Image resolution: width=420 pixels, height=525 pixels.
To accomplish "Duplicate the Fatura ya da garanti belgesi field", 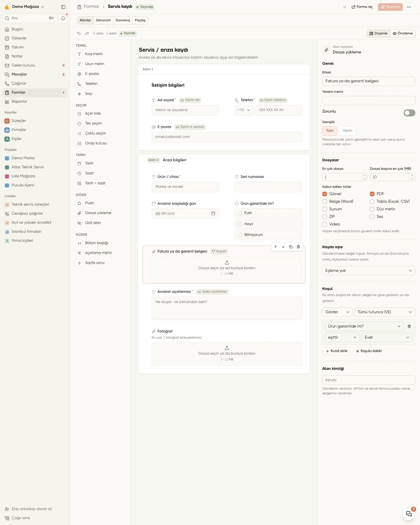I will coord(291,247).
